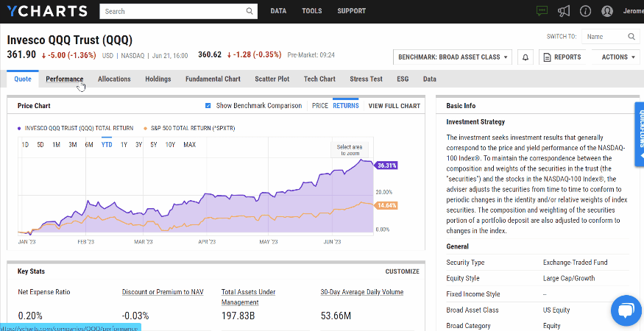Viewport: 644px width, 331px height.
Task: Click the alert bell icon
Action: click(x=526, y=57)
